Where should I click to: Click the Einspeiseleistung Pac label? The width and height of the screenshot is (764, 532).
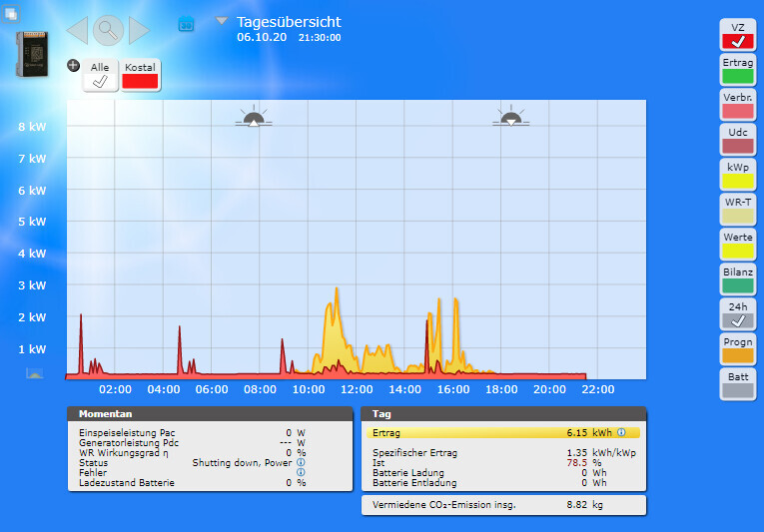point(127,432)
